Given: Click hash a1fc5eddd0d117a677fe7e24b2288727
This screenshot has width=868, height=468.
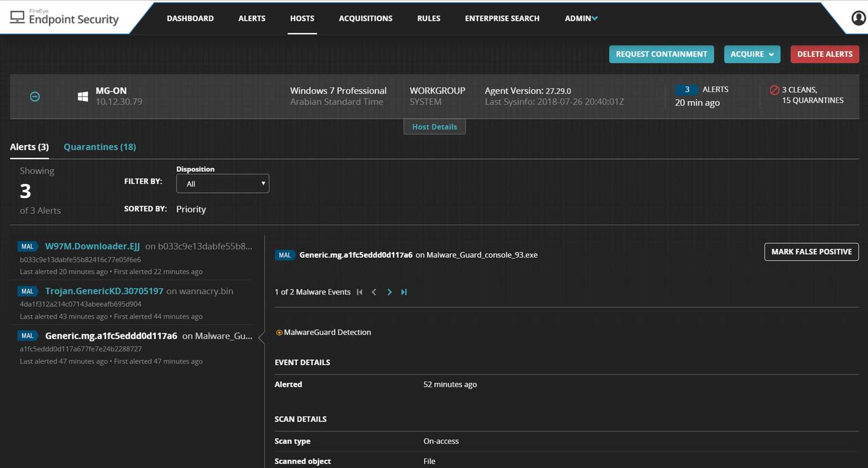Looking at the screenshot, I should point(81,349).
